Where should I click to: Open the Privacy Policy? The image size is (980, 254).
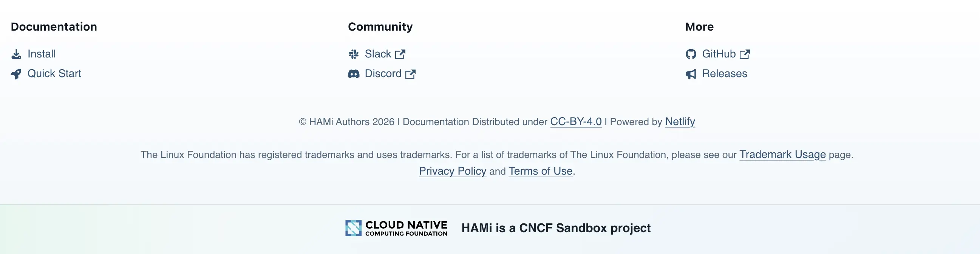(x=452, y=171)
